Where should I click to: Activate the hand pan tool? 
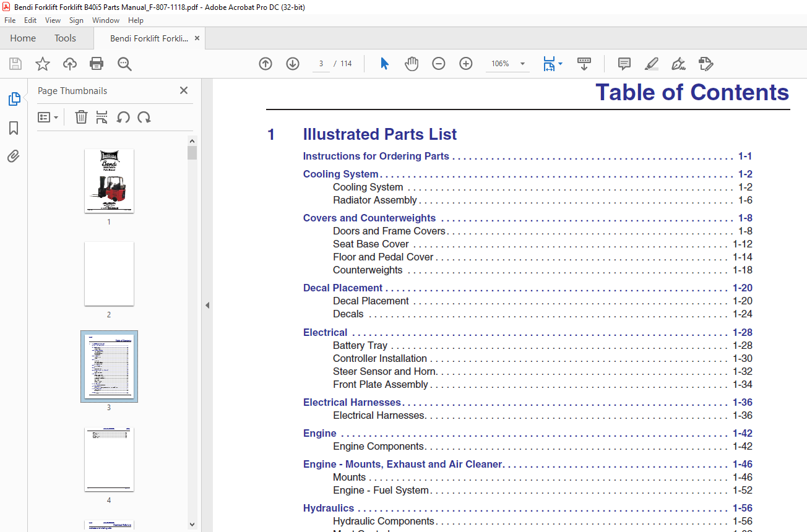[412, 64]
